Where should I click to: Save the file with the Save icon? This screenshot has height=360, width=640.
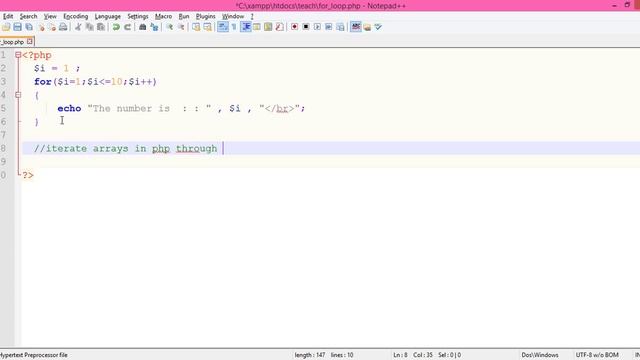click(x=17, y=27)
